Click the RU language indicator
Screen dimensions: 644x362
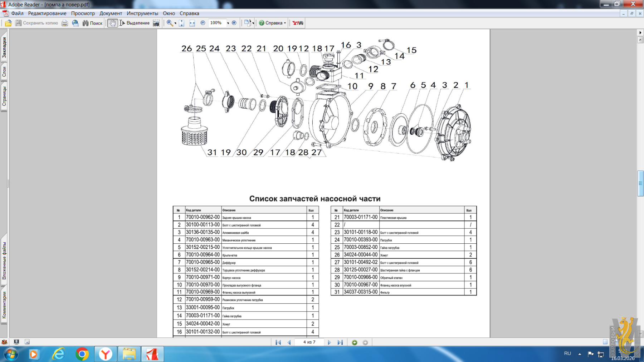(567, 353)
